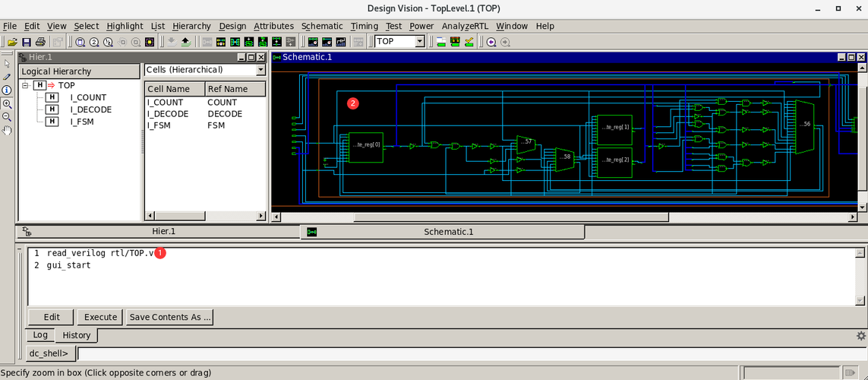Click the floppy disk save icon
The height and width of the screenshot is (380, 868).
point(26,42)
